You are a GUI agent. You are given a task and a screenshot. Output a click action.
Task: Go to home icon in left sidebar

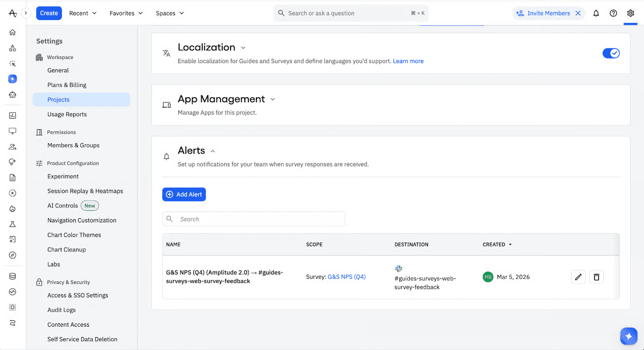(x=12, y=32)
